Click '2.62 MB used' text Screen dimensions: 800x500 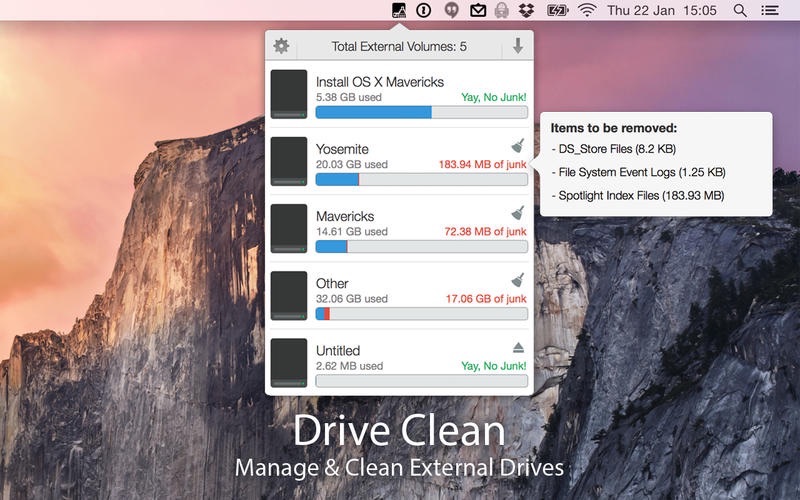pyautogui.click(x=349, y=366)
